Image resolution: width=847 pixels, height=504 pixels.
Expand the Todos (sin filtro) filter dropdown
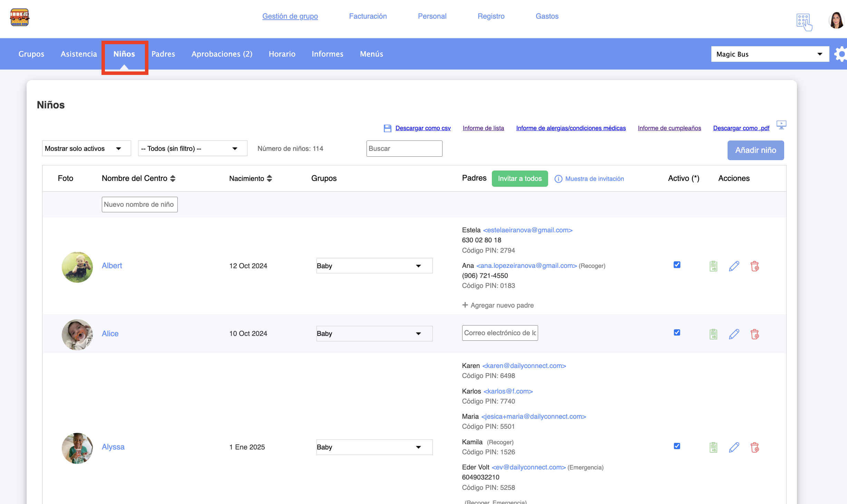[x=192, y=148]
